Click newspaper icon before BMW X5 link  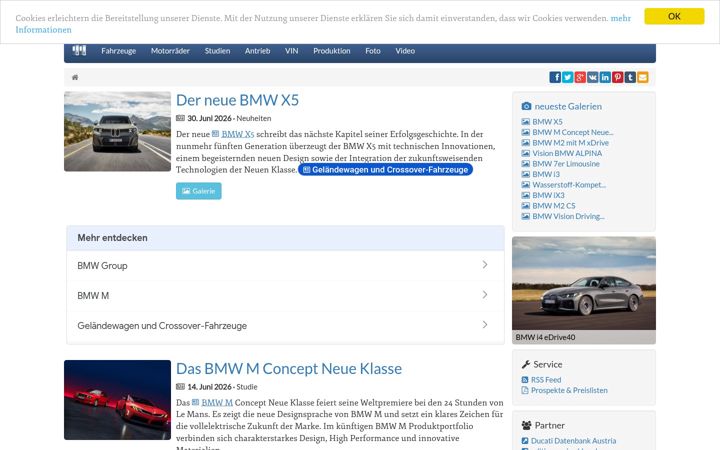215,134
